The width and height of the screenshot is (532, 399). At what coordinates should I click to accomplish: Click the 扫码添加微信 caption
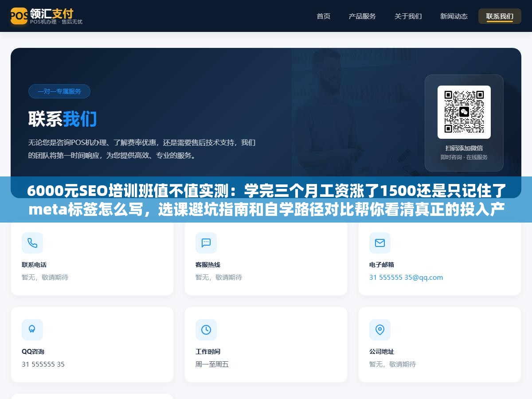(464, 148)
